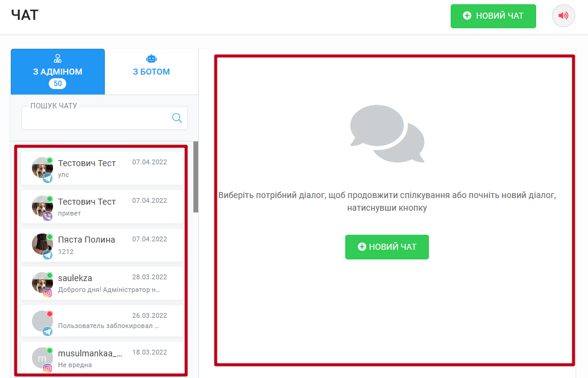Click the ЧАТ page heading
This screenshot has height=378, width=588.
click(25, 16)
